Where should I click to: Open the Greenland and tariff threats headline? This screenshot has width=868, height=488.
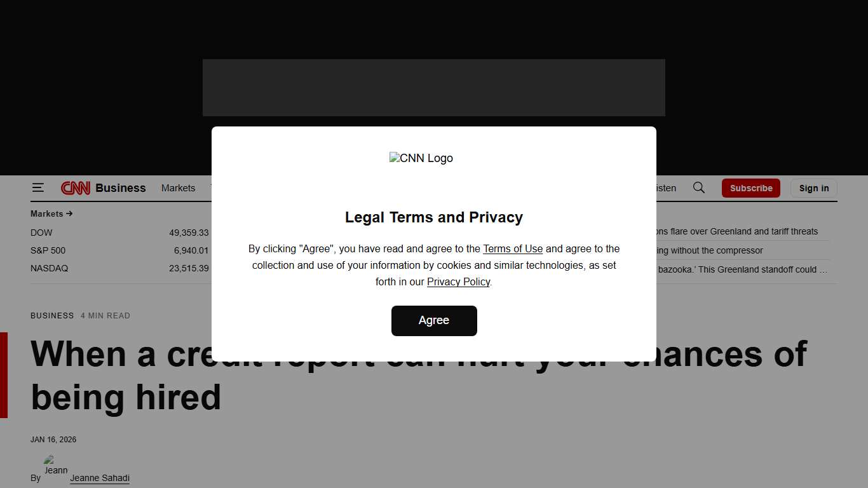(x=737, y=231)
